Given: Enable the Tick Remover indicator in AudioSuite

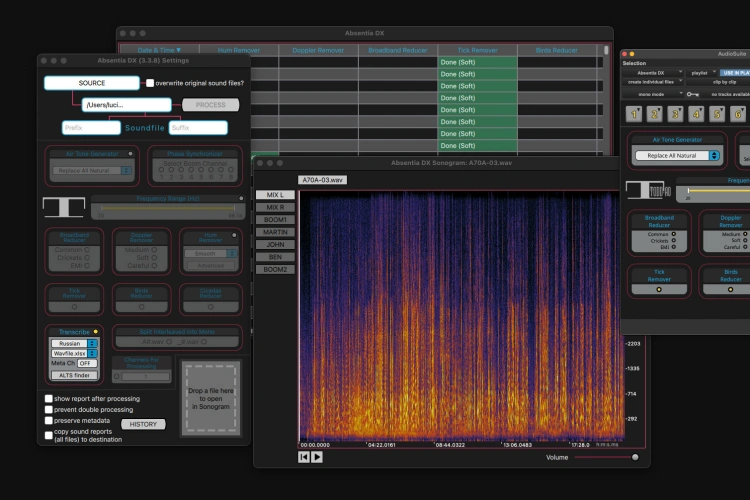Looking at the screenshot, I should coord(659,289).
